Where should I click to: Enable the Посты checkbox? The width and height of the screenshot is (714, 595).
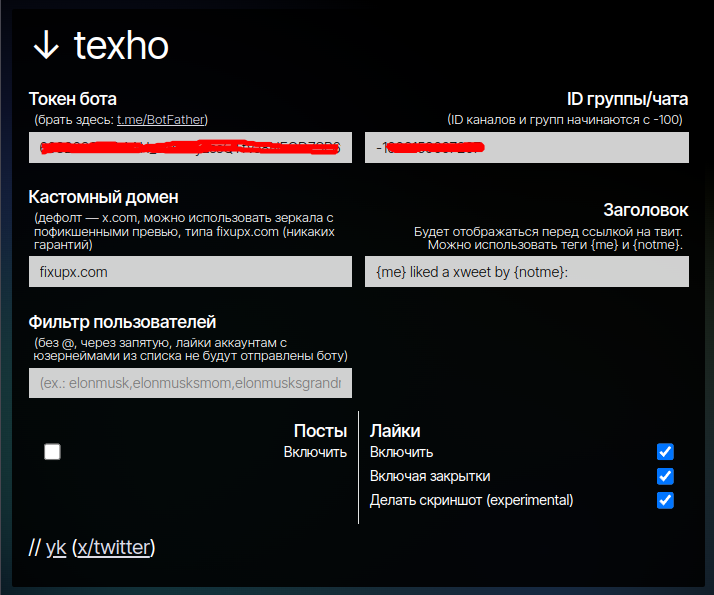(52, 452)
